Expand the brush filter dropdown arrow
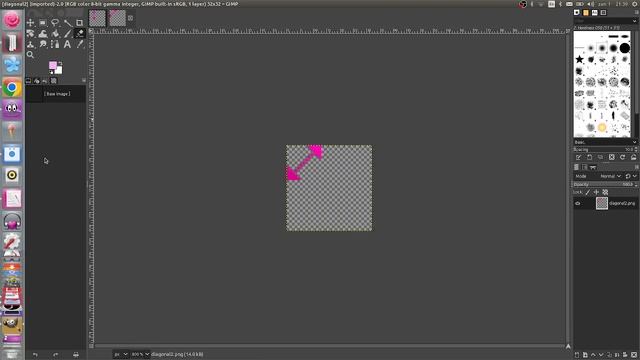 [635, 21]
